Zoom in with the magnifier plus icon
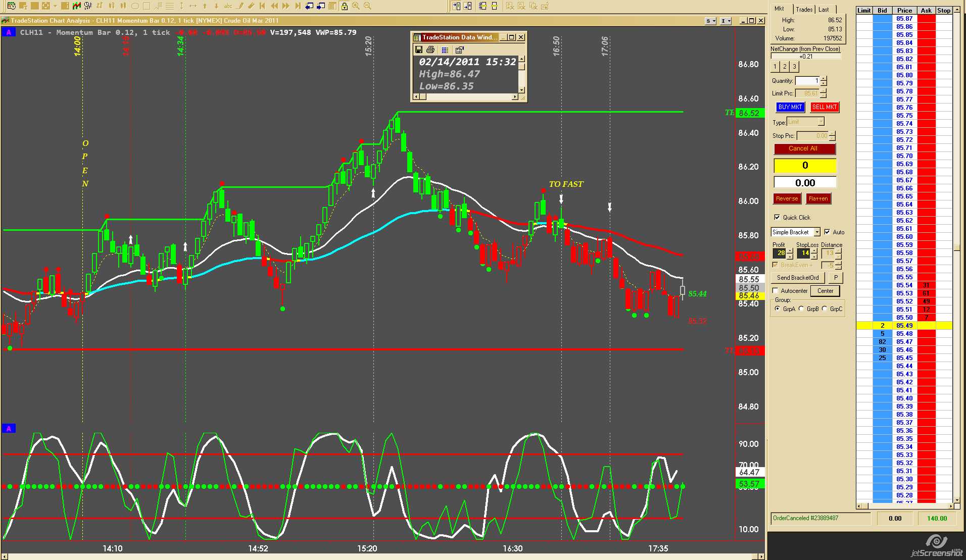 pos(356,6)
